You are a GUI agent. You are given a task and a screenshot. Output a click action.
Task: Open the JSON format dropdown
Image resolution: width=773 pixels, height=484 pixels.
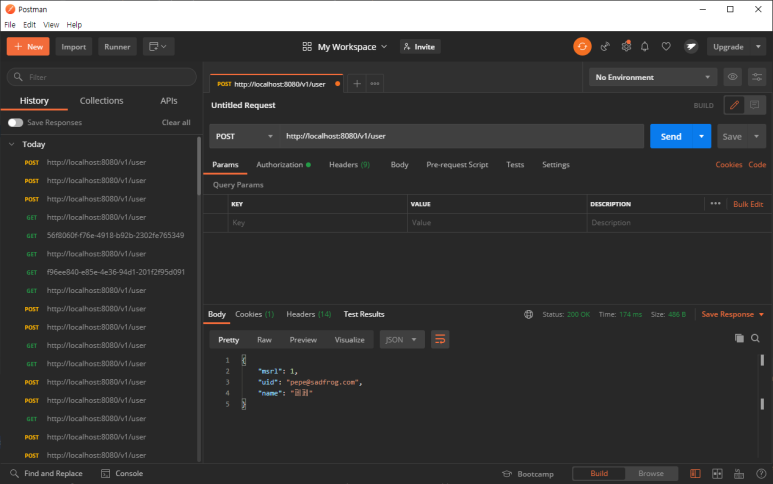pyautogui.click(x=402, y=340)
